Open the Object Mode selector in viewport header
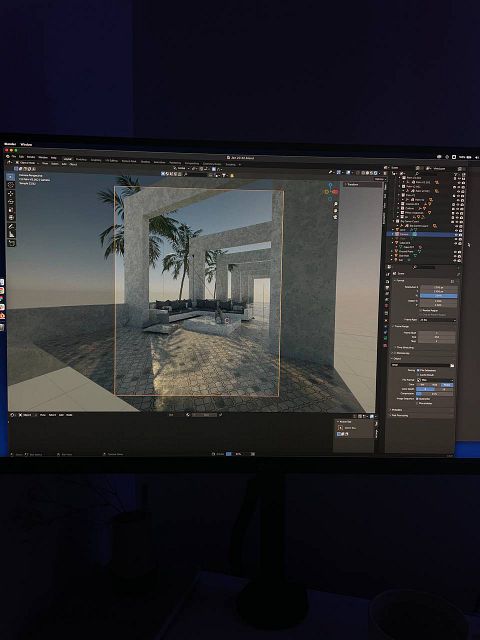This screenshot has width=480, height=640. point(26,162)
